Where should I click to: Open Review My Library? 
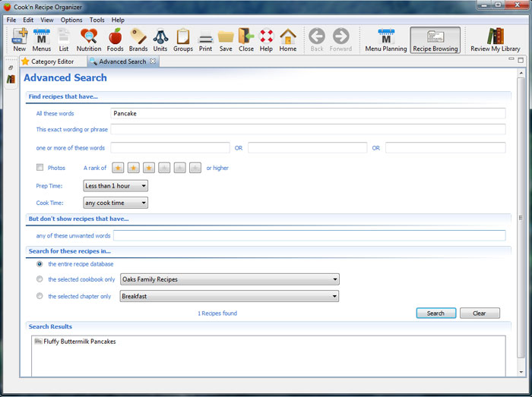(496, 40)
